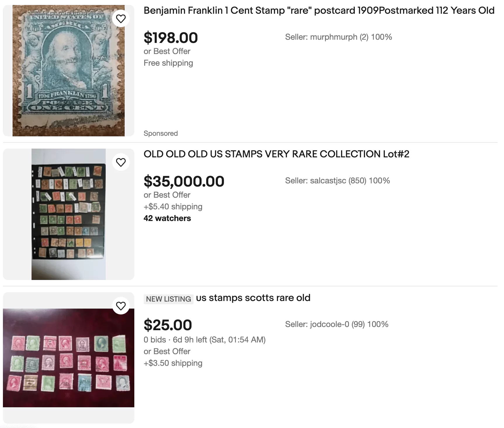The width and height of the screenshot is (504, 428).
Task: Click seller murphmurph info
Action: pos(338,37)
